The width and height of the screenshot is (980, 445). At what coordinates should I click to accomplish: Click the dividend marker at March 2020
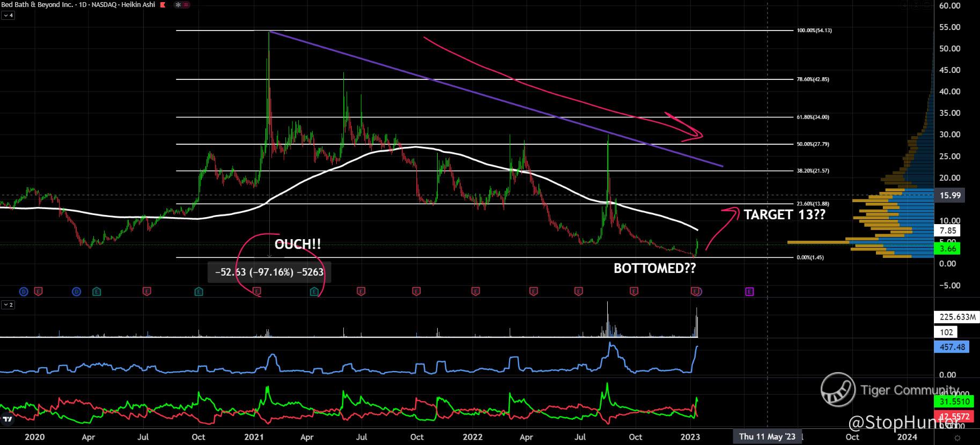coord(77,292)
